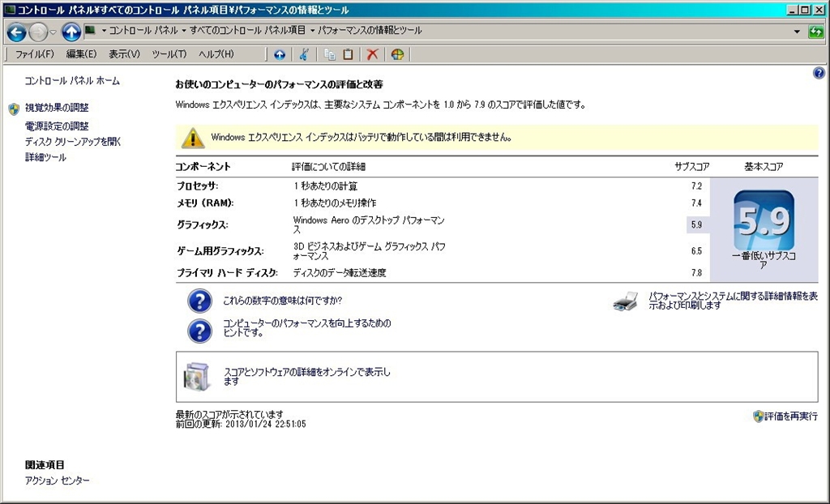Click the shield icon next to 評価を再実行

758,416
